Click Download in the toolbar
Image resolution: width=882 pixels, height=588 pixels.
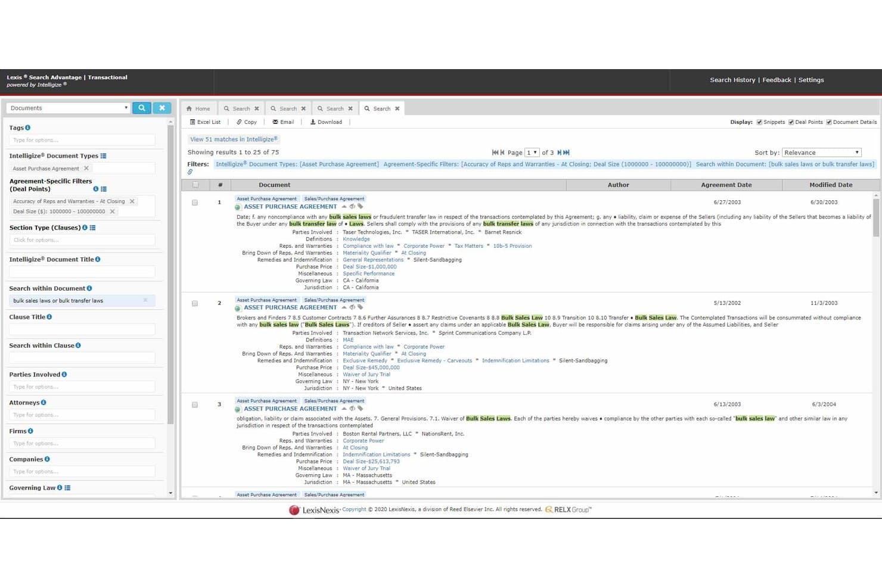(x=326, y=122)
